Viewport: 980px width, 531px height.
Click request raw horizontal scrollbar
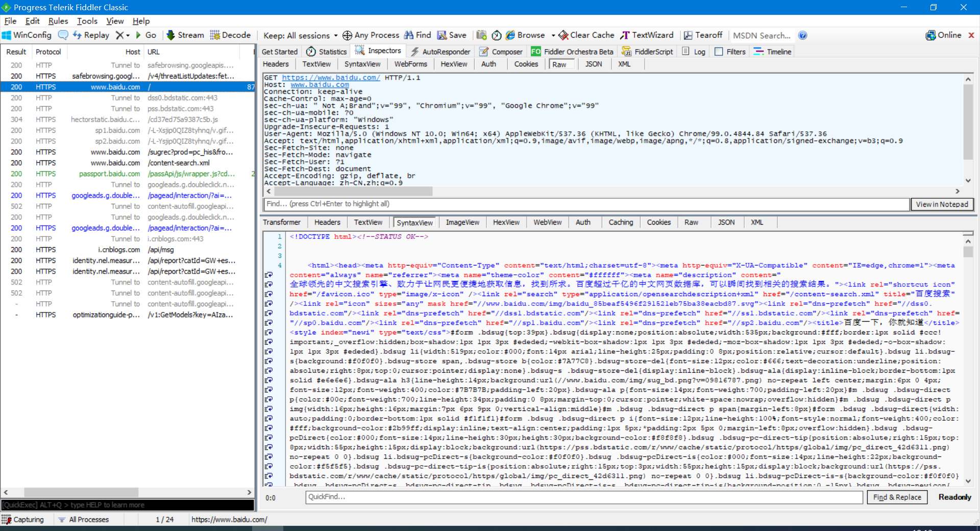(x=353, y=191)
